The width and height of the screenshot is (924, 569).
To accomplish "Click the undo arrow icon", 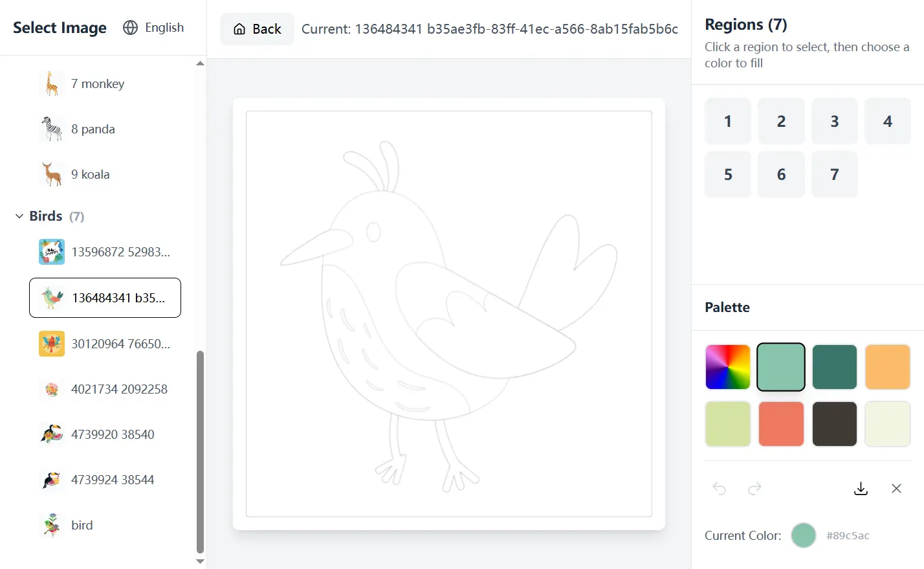I will pyautogui.click(x=719, y=489).
